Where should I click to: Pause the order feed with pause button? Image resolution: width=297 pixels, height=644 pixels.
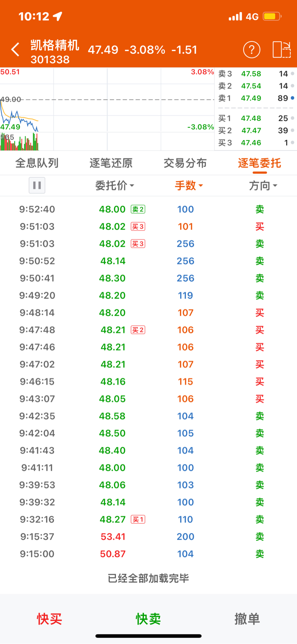[x=37, y=185]
